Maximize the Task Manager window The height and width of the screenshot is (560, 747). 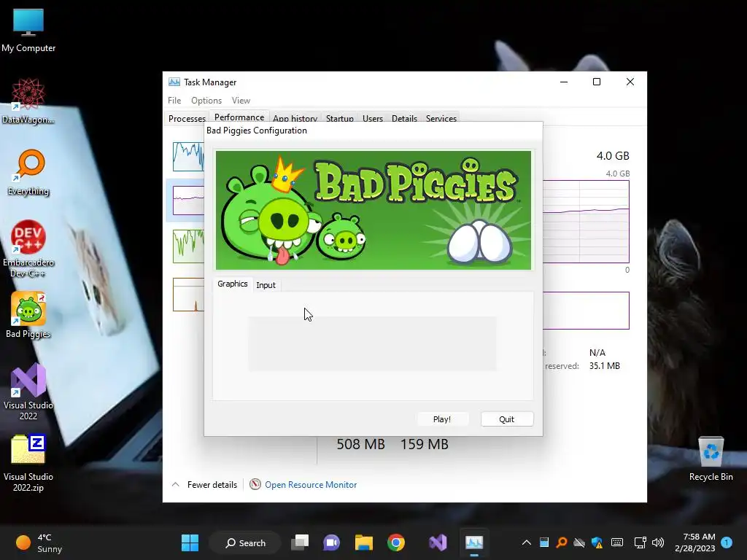pyautogui.click(x=597, y=82)
